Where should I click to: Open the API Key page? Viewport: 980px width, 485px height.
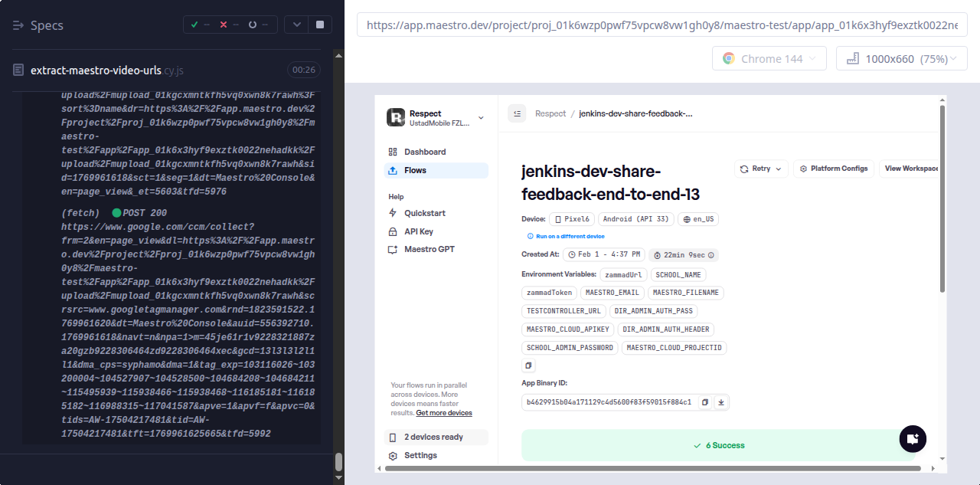coord(420,231)
